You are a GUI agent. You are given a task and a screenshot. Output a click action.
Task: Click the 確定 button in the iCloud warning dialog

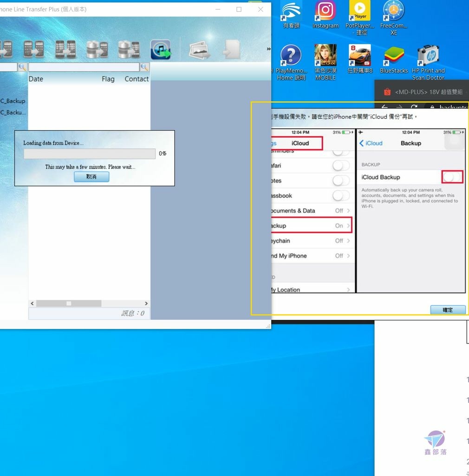pos(448,310)
